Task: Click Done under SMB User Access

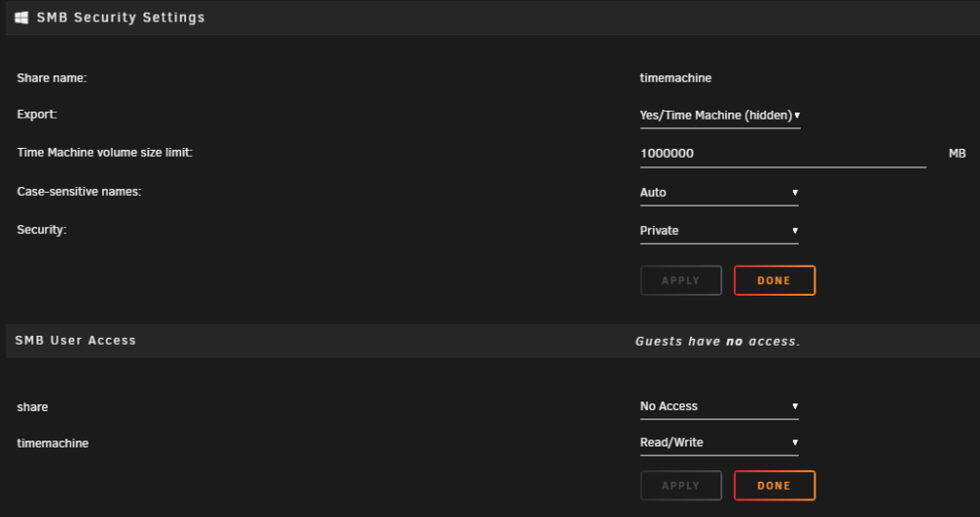Action: click(774, 486)
